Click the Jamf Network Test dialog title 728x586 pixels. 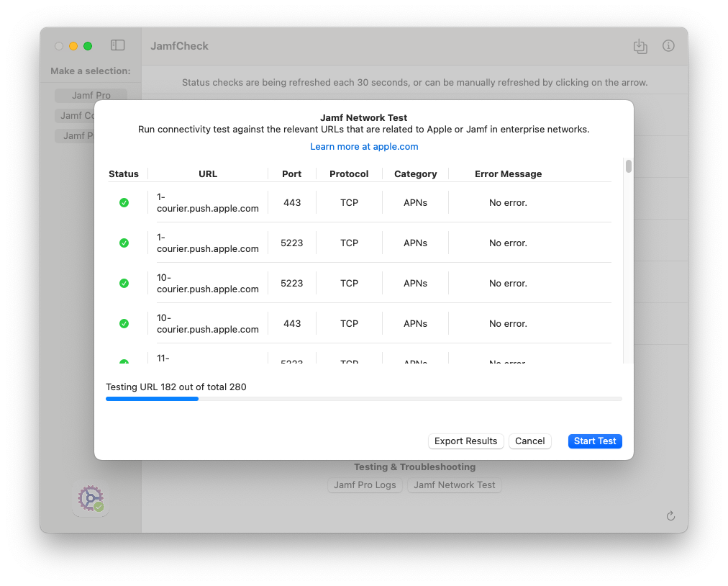click(x=363, y=117)
